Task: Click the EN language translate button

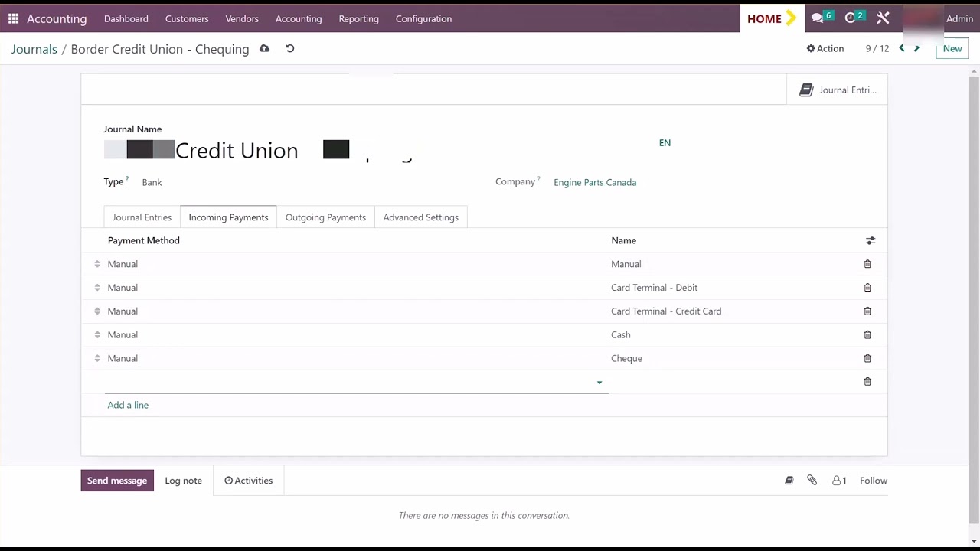Action: (665, 142)
